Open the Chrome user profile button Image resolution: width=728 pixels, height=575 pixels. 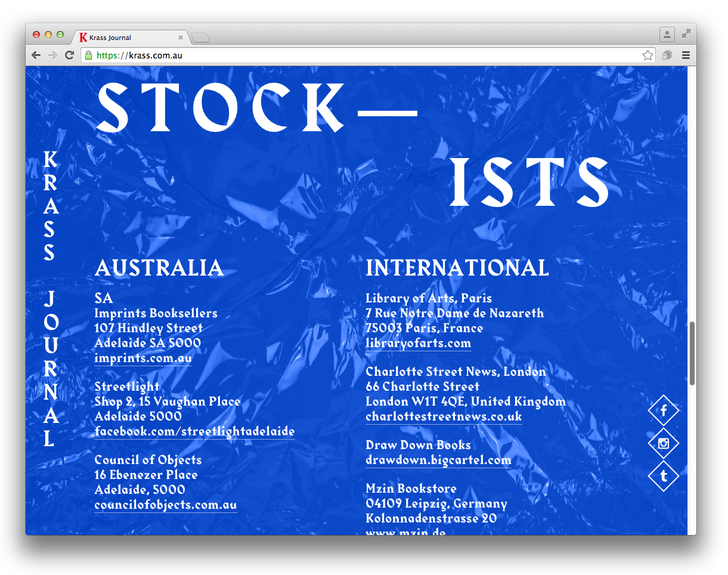click(x=667, y=34)
